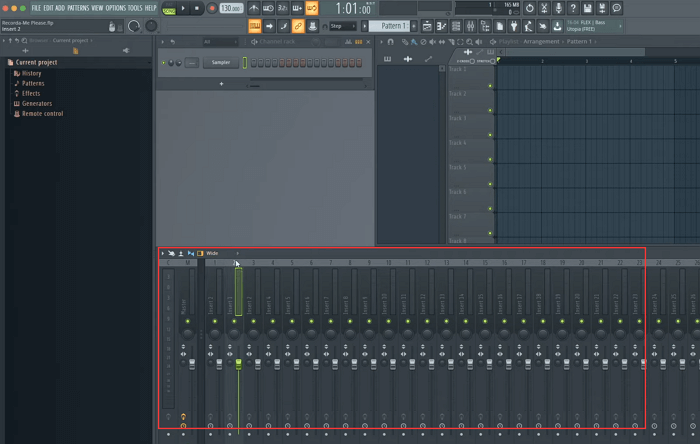Toggle Pattern/Song playback mode

169,8
